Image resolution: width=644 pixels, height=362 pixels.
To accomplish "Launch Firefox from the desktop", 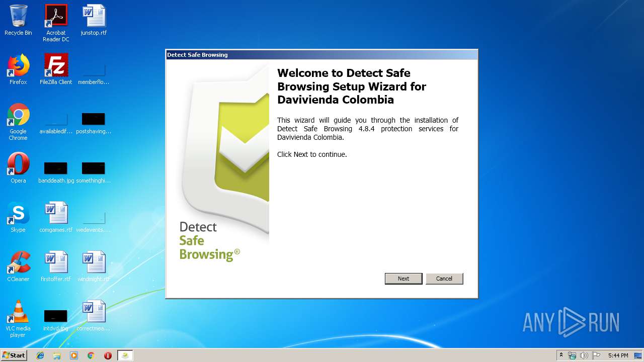I will tap(18, 69).
